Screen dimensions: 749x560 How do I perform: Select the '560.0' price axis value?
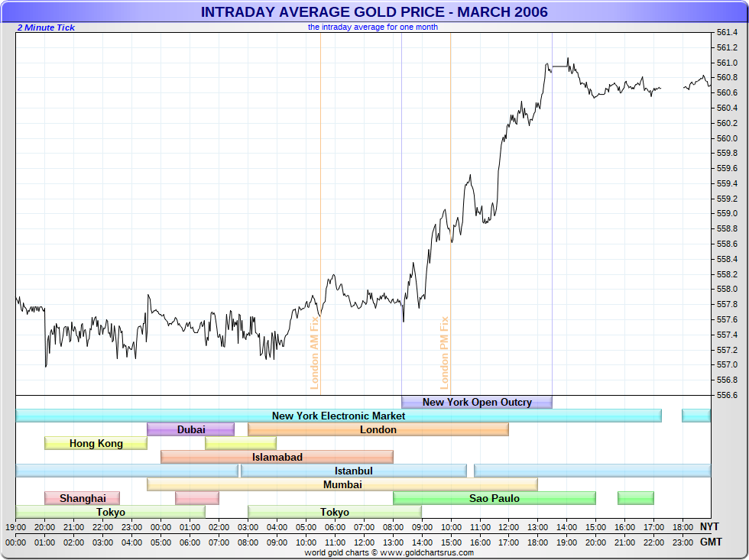[x=727, y=138]
